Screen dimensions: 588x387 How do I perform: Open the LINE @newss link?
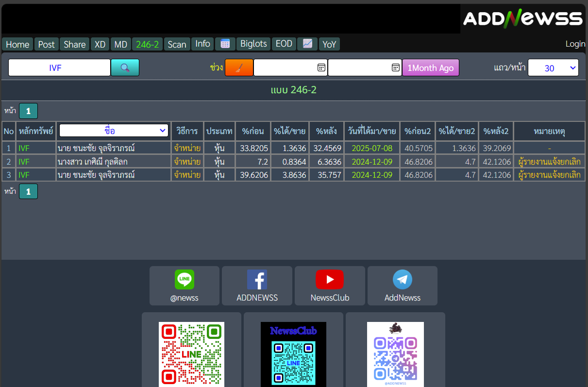(x=185, y=286)
